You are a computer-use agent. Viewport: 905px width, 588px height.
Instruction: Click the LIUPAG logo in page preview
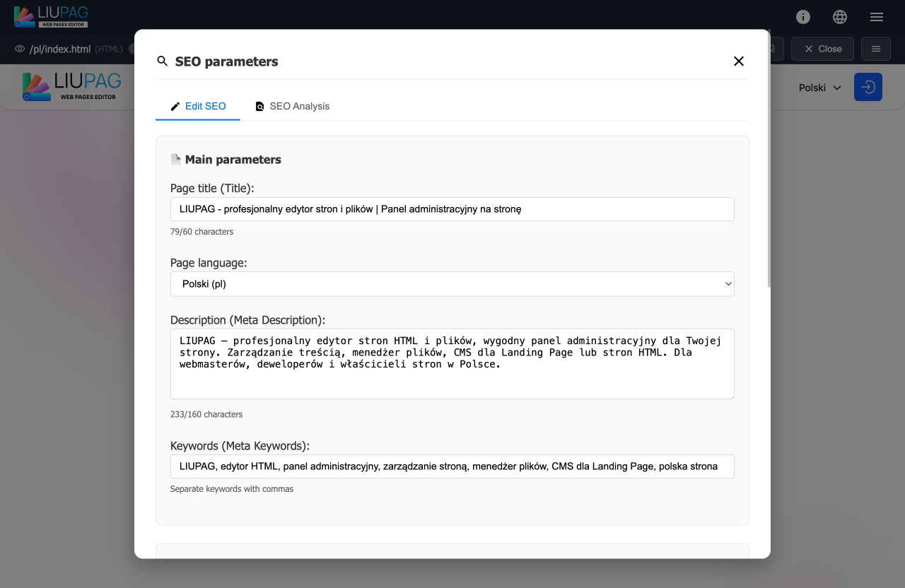72,86
